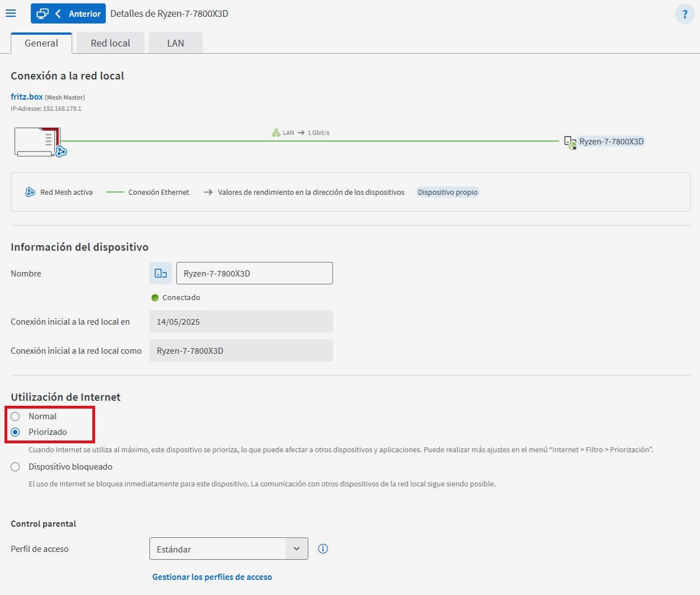Click the LAN network icon on connection line

[x=276, y=133]
